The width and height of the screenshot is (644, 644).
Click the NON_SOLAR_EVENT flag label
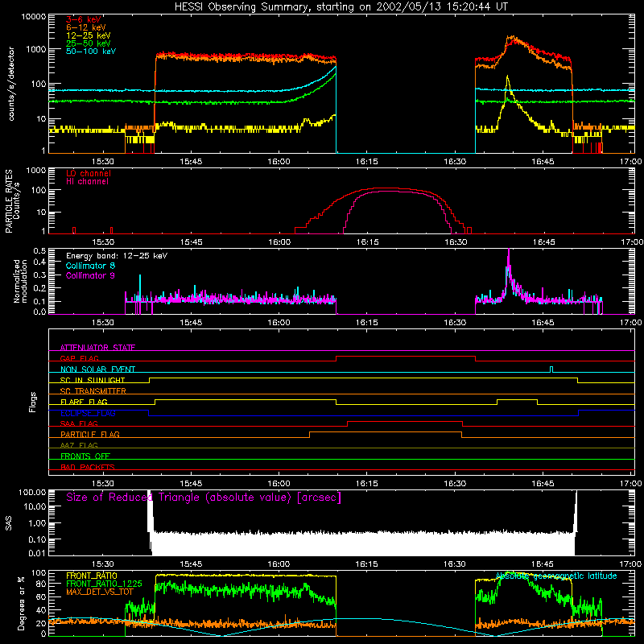(x=97, y=369)
